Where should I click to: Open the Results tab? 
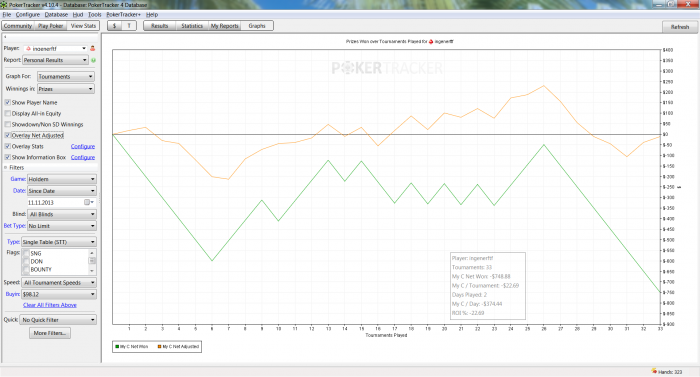point(159,26)
